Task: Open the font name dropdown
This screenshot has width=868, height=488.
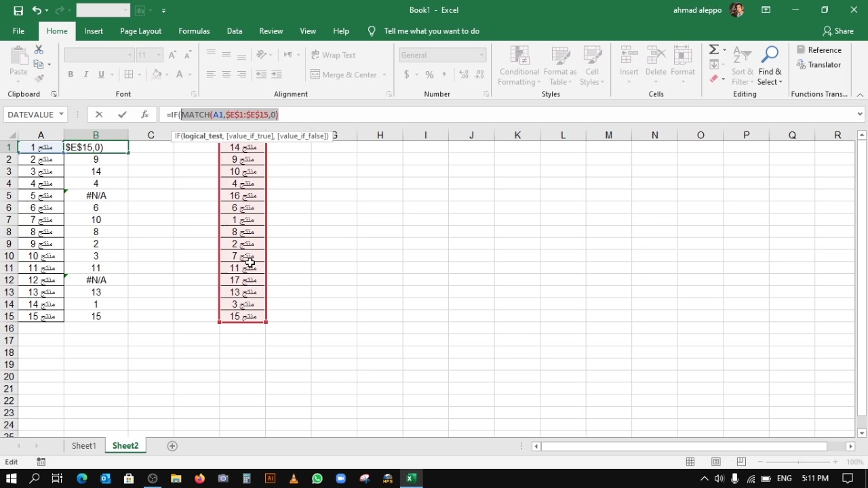Action: pyautogui.click(x=130, y=55)
